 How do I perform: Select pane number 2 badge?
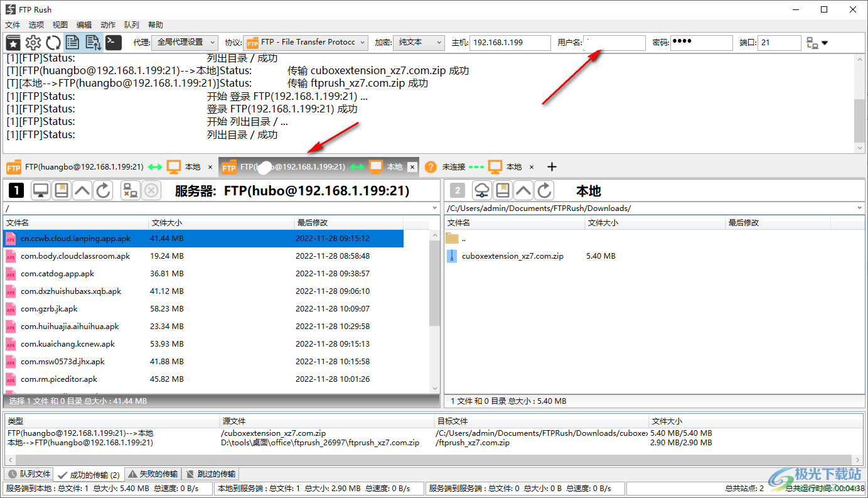coord(458,191)
